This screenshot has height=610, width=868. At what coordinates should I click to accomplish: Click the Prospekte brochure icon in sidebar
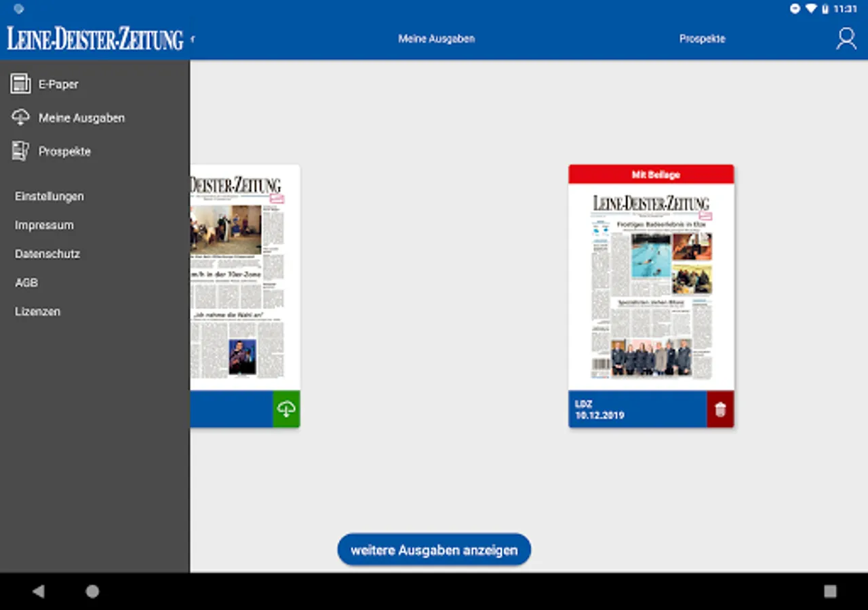pyautogui.click(x=20, y=151)
